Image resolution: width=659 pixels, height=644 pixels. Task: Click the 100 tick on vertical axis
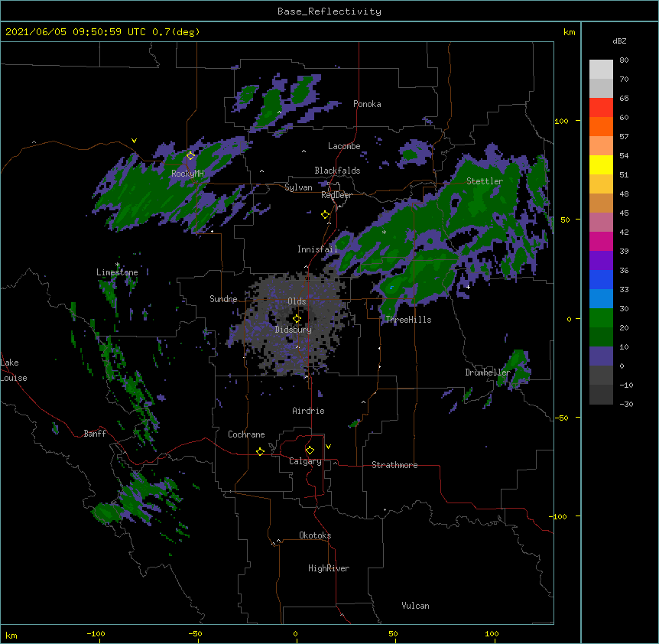[x=561, y=121]
